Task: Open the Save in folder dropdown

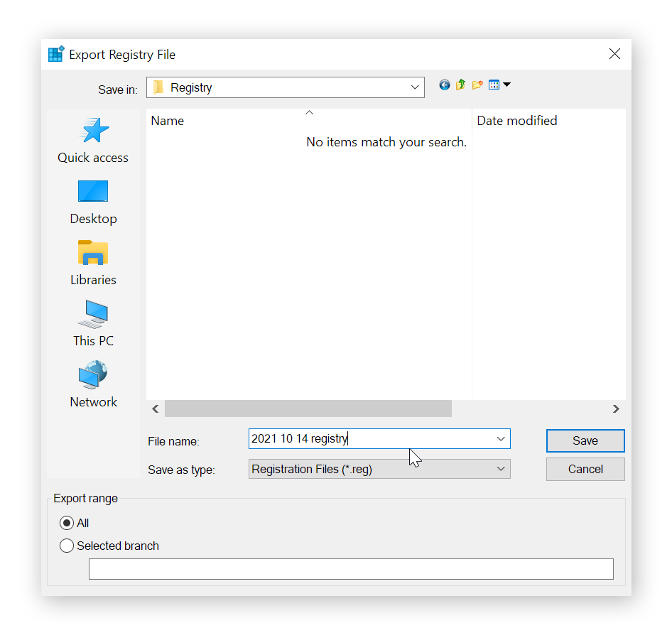Action: click(415, 87)
